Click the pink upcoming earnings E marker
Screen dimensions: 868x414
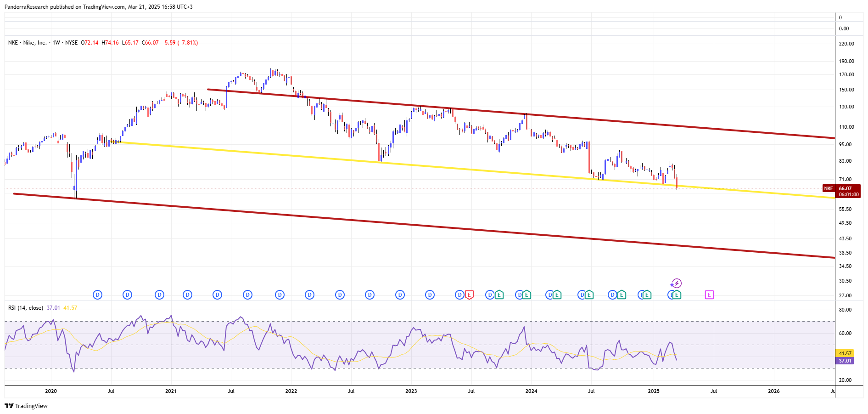coord(709,295)
